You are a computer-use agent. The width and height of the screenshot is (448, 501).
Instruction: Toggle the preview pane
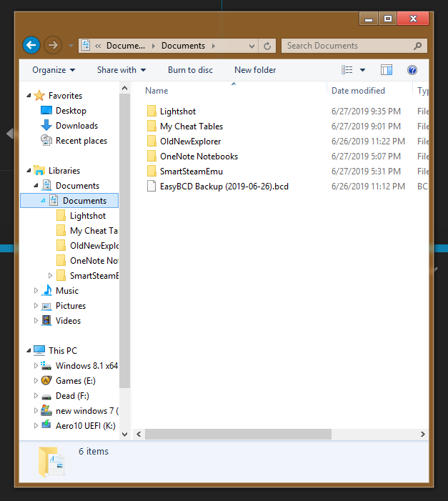point(387,69)
